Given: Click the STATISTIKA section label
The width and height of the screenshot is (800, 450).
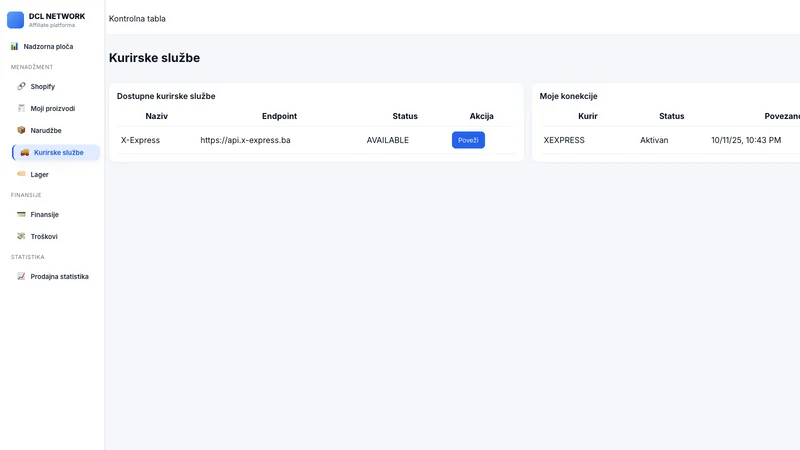Looking at the screenshot, I should pos(28,257).
